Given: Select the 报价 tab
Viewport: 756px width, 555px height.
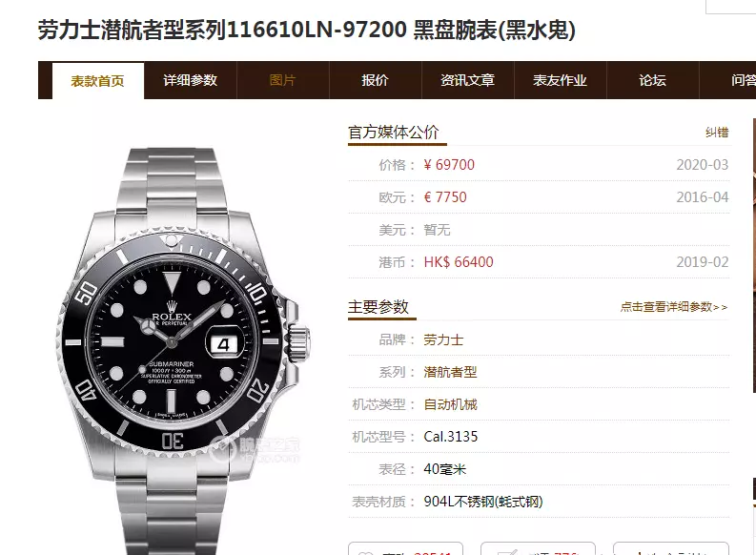Looking at the screenshot, I should [375, 80].
